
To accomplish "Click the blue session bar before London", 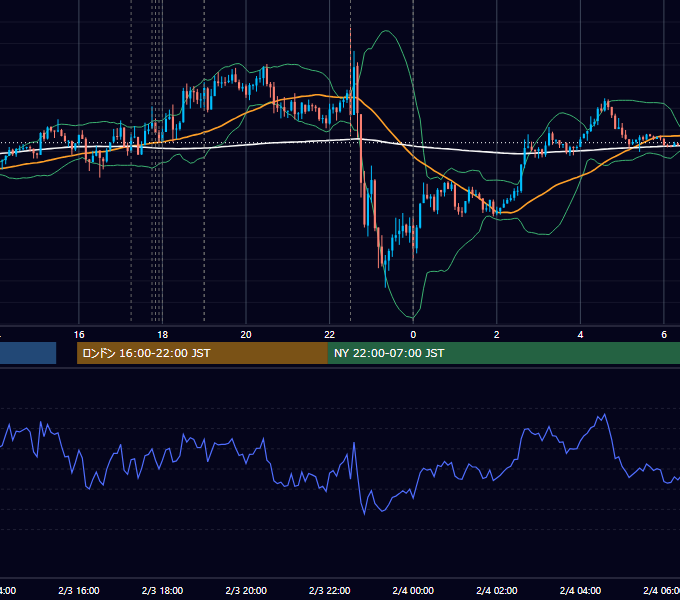I will [x=28, y=353].
